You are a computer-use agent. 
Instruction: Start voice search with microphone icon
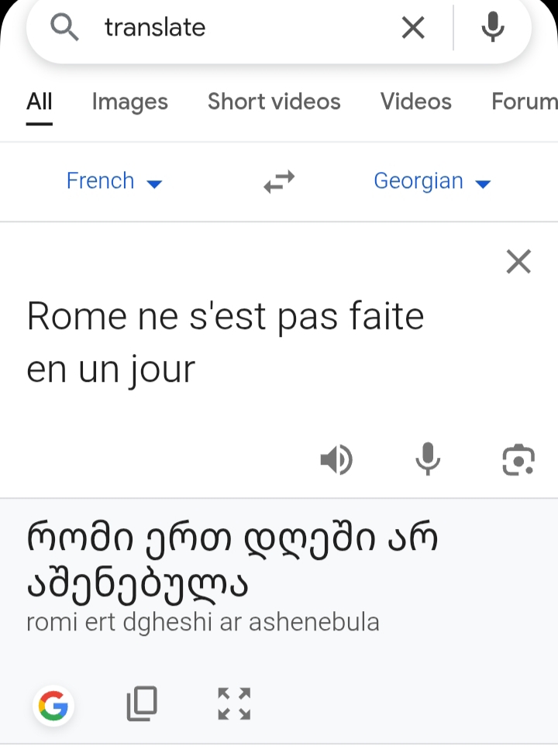tap(493, 29)
